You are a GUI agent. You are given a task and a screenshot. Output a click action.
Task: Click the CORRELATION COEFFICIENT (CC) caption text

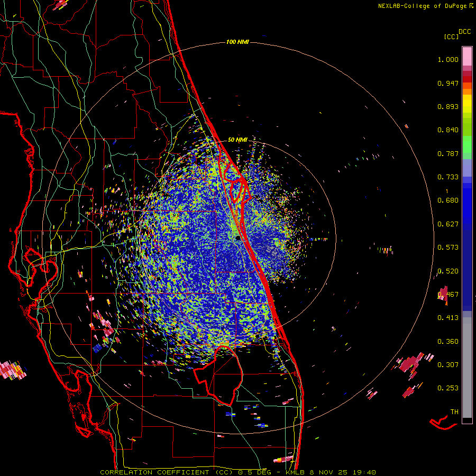[167, 472]
